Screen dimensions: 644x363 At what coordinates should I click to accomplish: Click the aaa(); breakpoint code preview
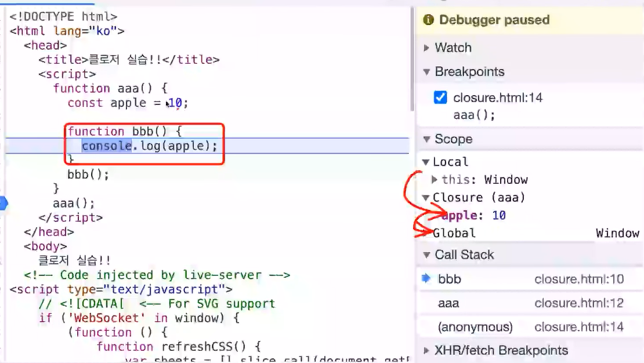474,115
